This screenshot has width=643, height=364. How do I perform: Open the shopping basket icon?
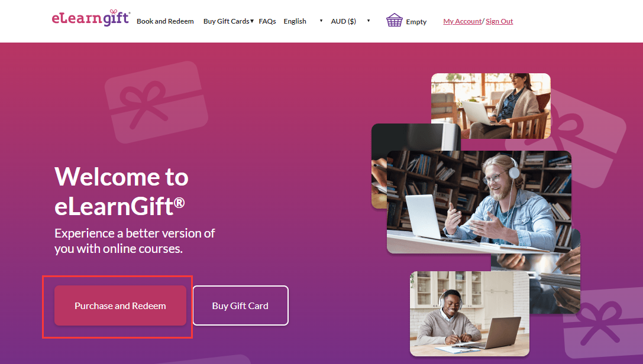[x=394, y=20]
